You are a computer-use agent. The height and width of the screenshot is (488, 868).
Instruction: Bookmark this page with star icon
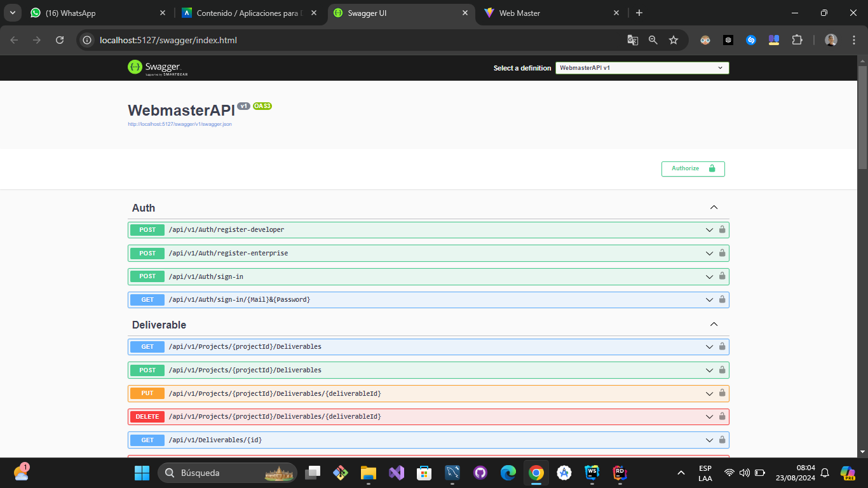click(674, 40)
